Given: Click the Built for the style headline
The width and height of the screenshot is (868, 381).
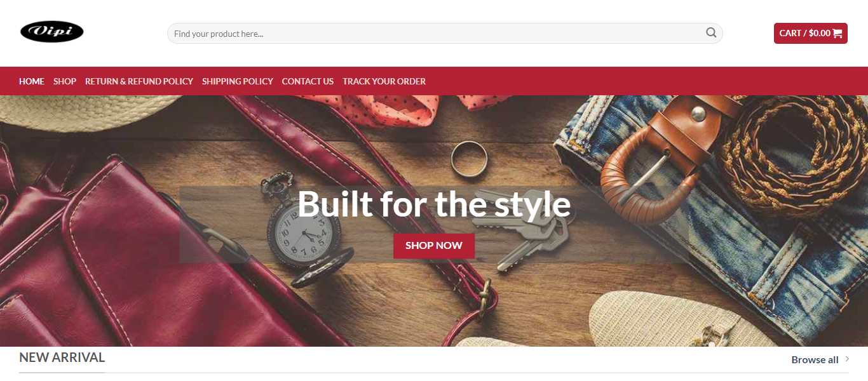Looking at the screenshot, I should coord(434,204).
